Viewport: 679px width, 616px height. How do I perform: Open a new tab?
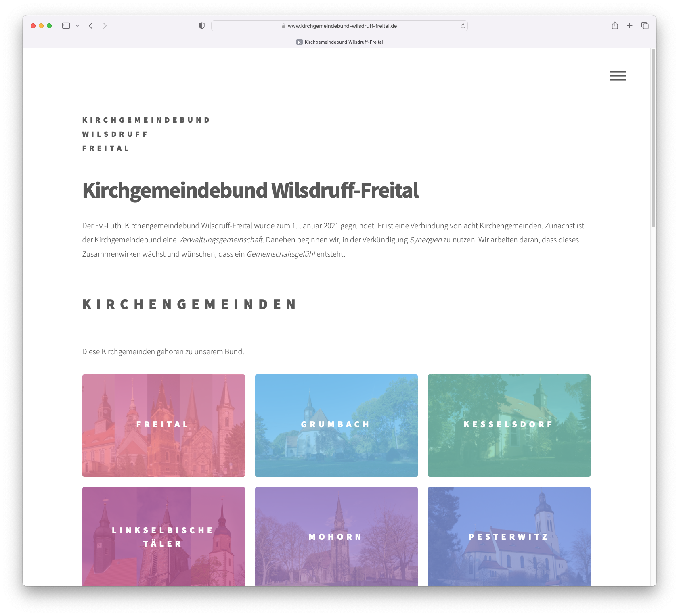coord(629,26)
